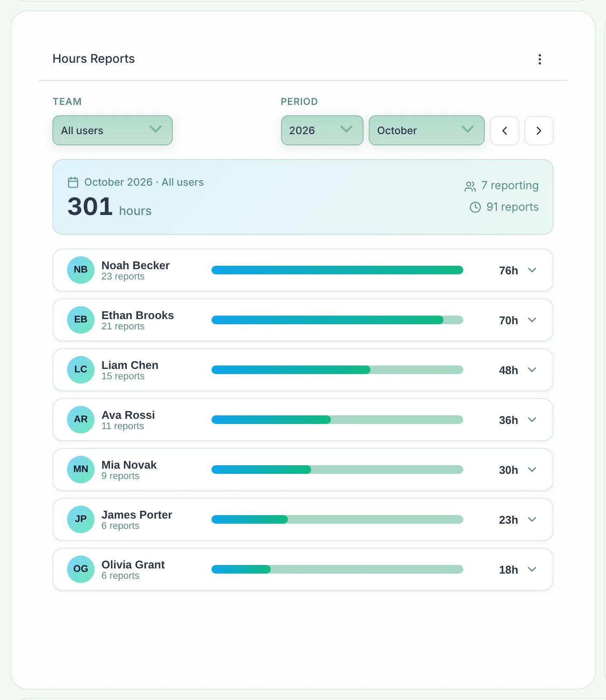Expand Olivia Grant's report row
Image resolution: width=606 pixels, height=700 pixels.
pos(532,569)
